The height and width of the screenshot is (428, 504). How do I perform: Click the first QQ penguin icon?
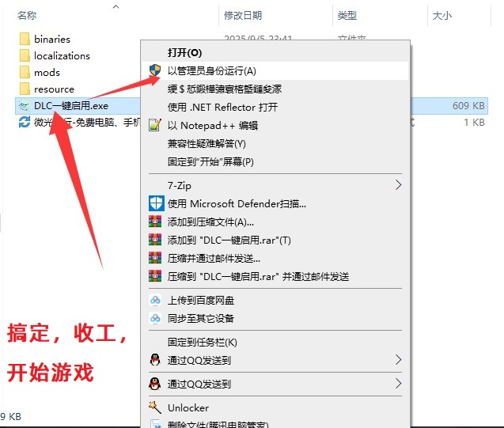pyautogui.click(x=155, y=360)
